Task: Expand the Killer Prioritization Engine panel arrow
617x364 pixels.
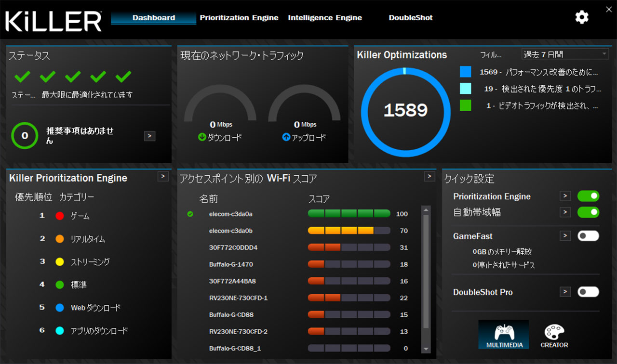Action: click(x=163, y=176)
